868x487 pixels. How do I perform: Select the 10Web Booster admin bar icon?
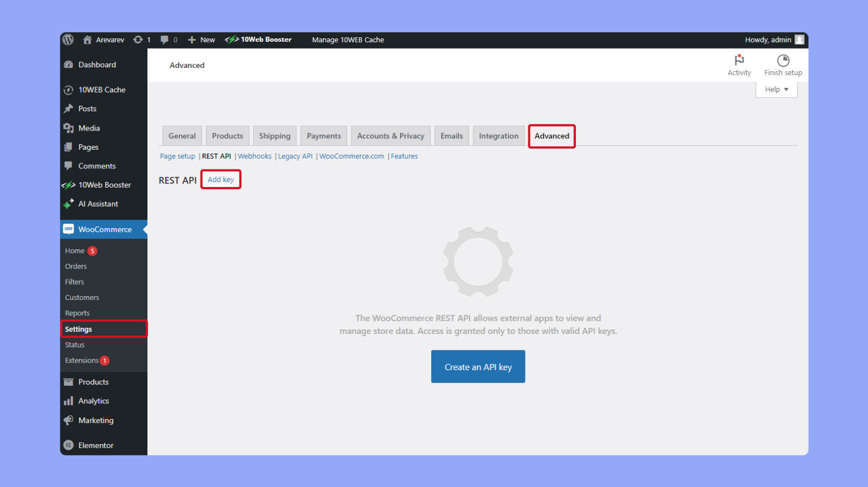point(232,40)
